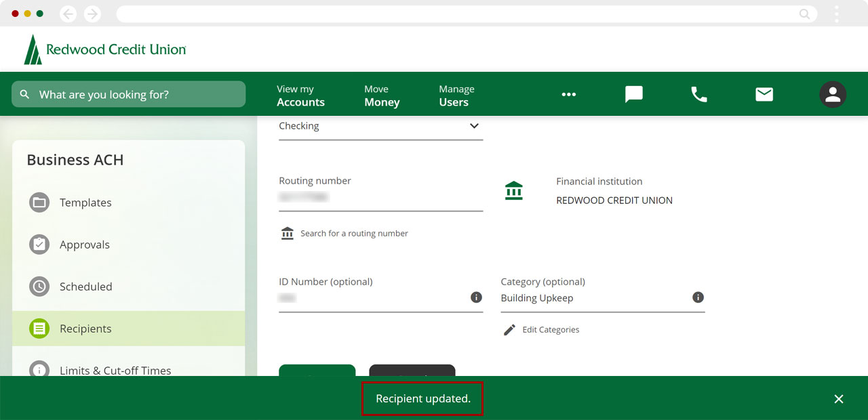Click the browser address bar

click(x=467, y=14)
